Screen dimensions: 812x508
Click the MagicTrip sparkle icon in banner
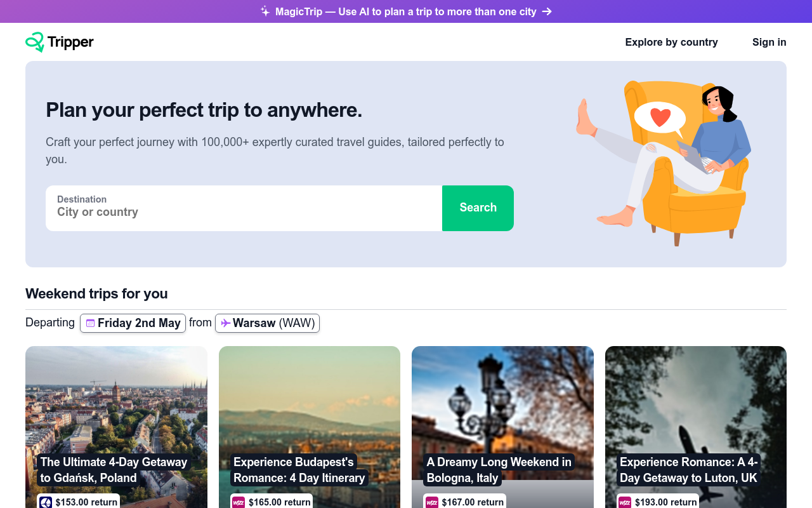pos(265,11)
